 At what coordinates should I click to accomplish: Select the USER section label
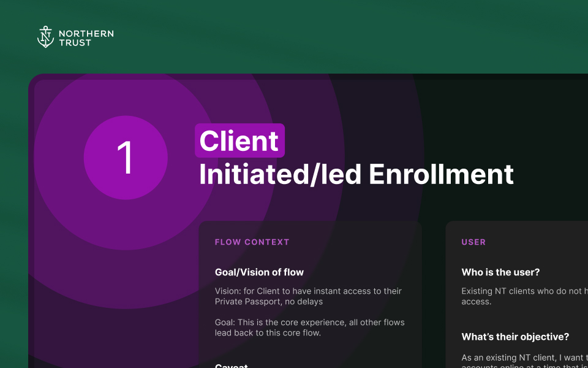tap(473, 242)
